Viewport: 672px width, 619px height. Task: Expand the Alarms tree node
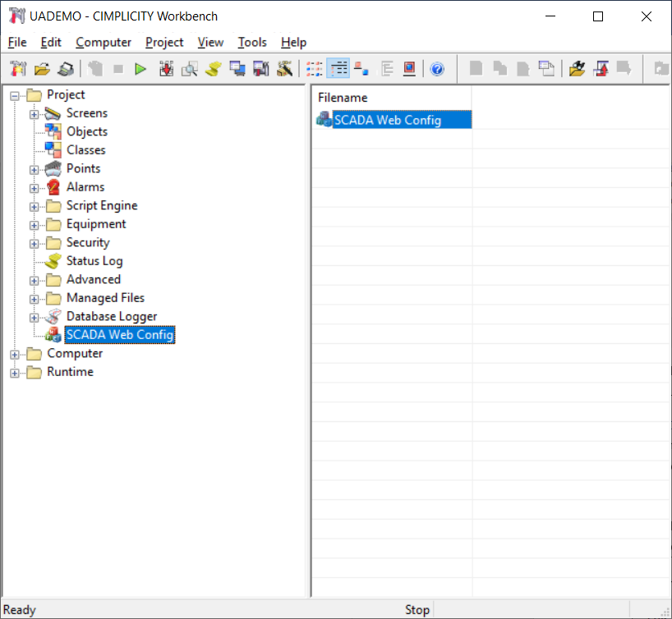(x=34, y=188)
